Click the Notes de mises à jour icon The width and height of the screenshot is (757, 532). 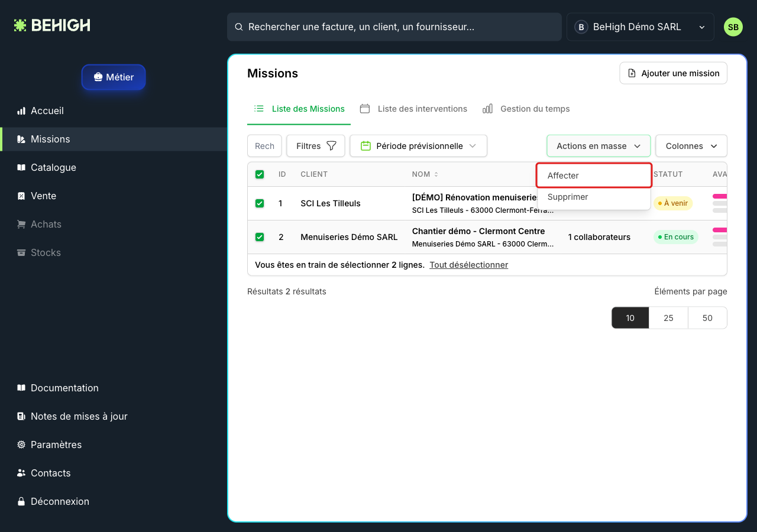(x=21, y=417)
